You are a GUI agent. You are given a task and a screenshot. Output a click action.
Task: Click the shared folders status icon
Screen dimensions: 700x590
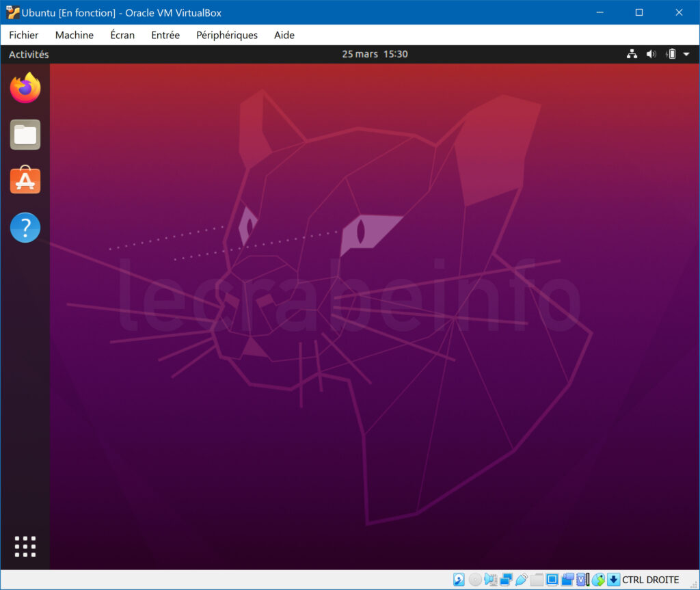[537, 580]
